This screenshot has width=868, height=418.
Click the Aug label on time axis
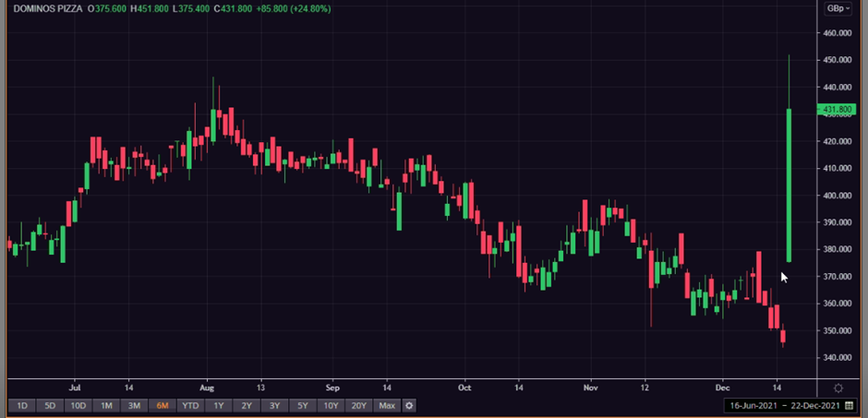click(207, 388)
